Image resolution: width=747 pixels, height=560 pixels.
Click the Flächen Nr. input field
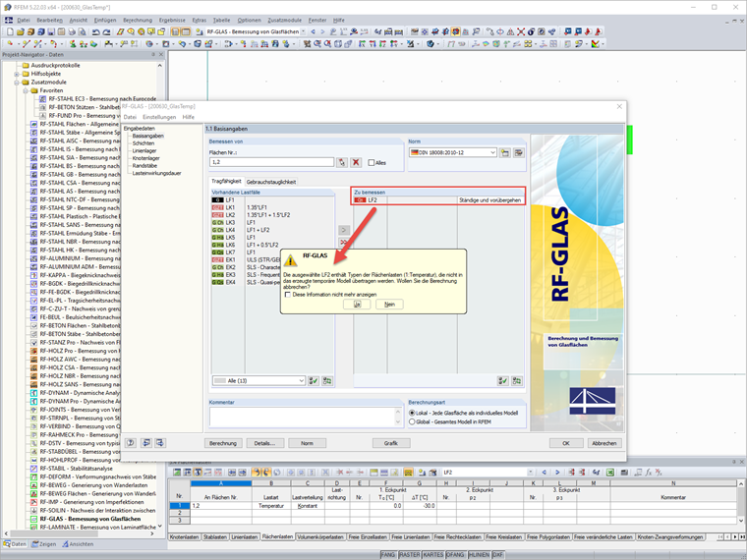(271, 162)
